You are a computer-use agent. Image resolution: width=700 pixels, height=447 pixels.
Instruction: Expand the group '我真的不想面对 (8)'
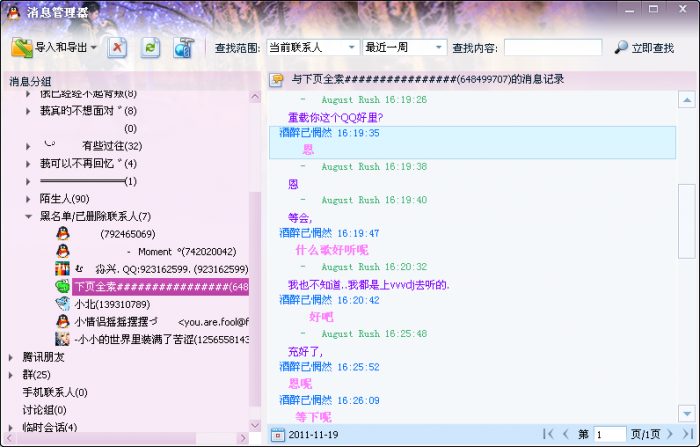28,111
